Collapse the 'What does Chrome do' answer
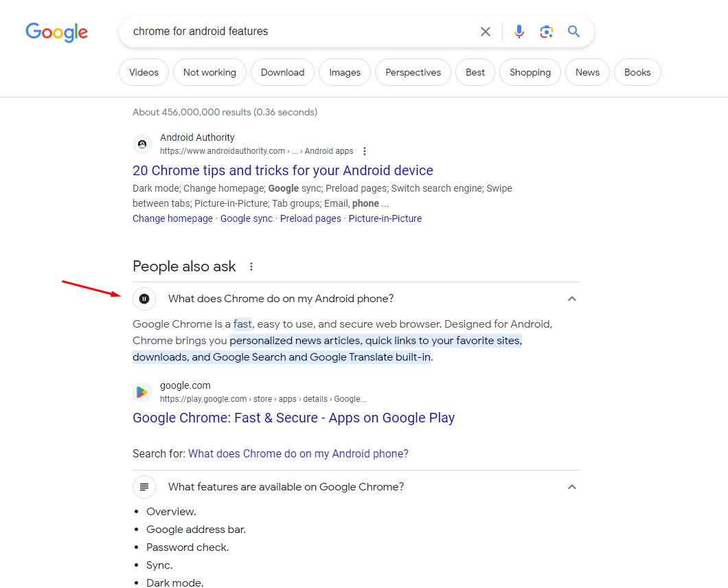Image resolution: width=728 pixels, height=588 pixels. [572, 299]
